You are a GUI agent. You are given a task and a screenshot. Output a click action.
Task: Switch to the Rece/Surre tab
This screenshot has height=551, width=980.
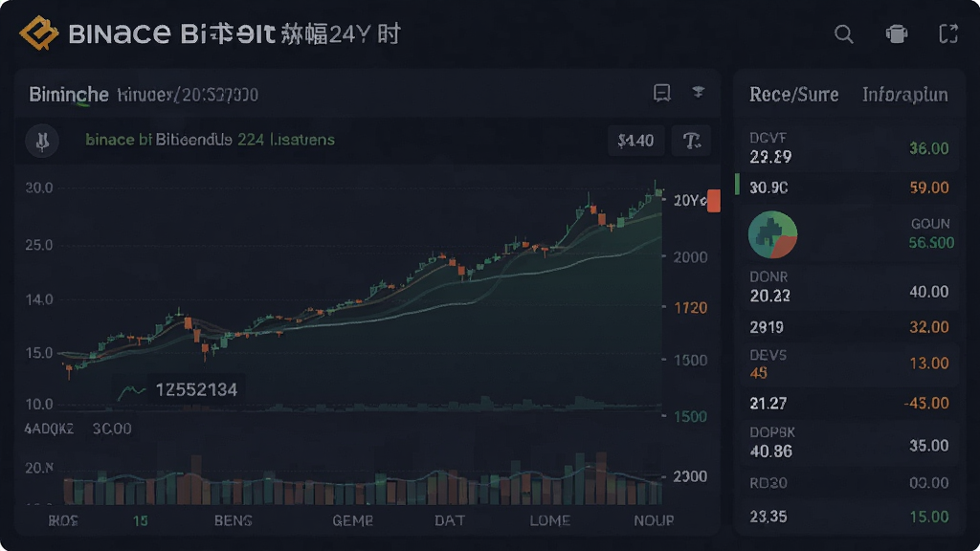pyautogui.click(x=793, y=95)
